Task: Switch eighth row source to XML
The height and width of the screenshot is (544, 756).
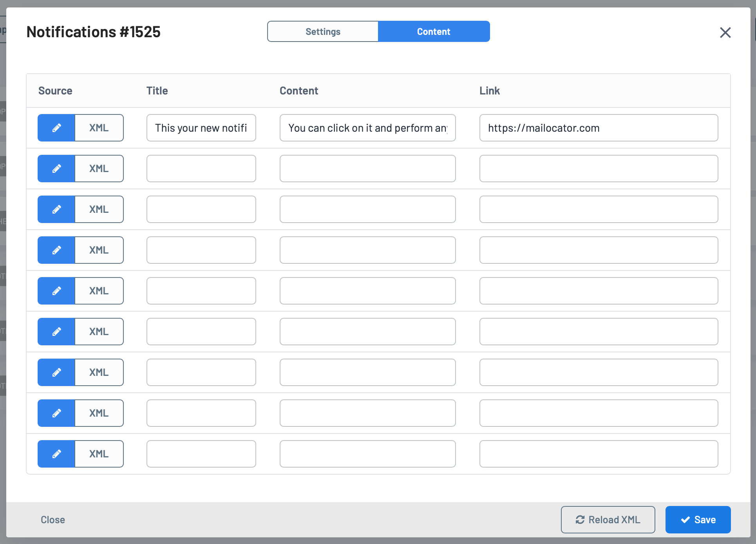Action: (x=99, y=413)
